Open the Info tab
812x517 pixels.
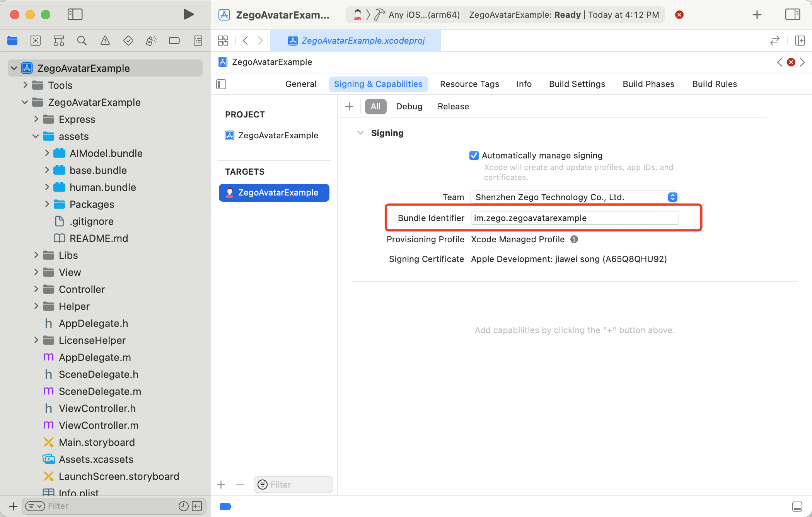click(x=524, y=84)
